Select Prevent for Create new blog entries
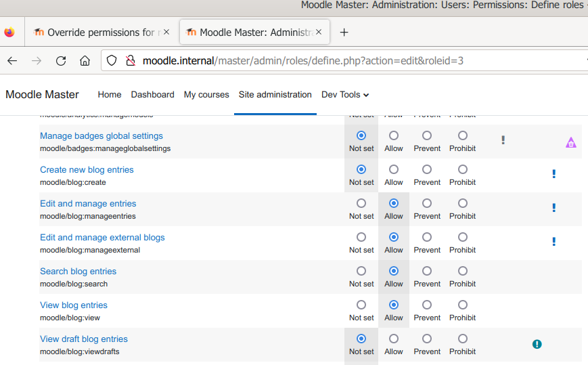 tap(427, 169)
